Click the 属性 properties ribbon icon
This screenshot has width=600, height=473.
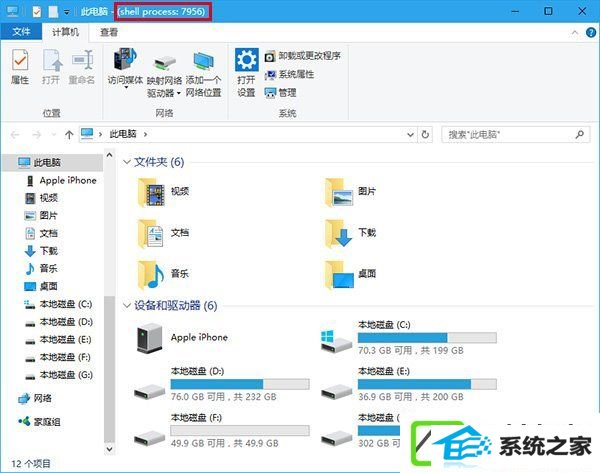(x=20, y=60)
